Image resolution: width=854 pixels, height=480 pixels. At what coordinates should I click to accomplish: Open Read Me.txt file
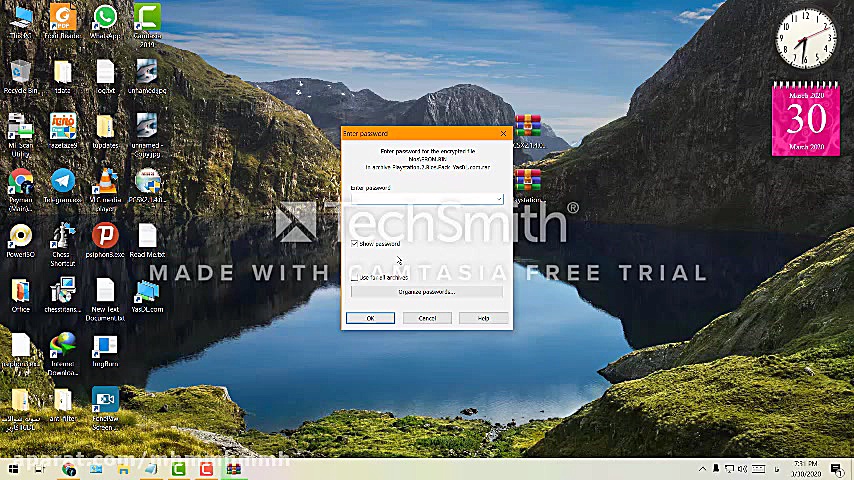point(147,241)
